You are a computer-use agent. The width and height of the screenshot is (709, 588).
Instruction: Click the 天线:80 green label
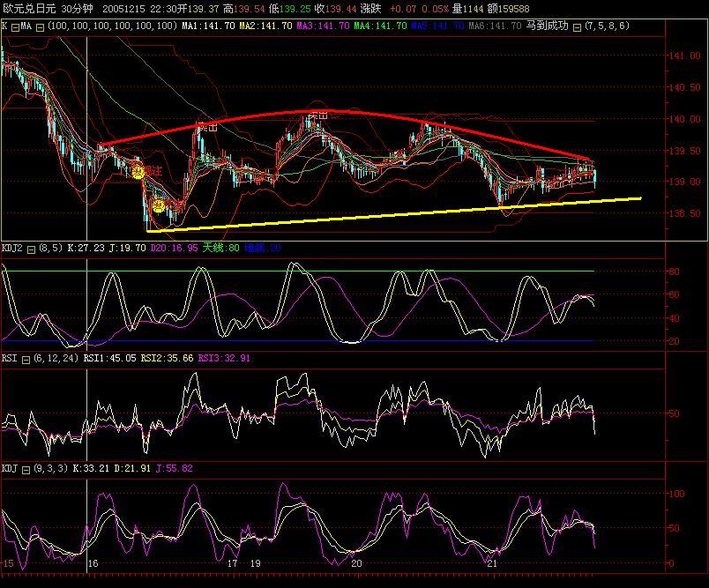(x=220, y=248)
